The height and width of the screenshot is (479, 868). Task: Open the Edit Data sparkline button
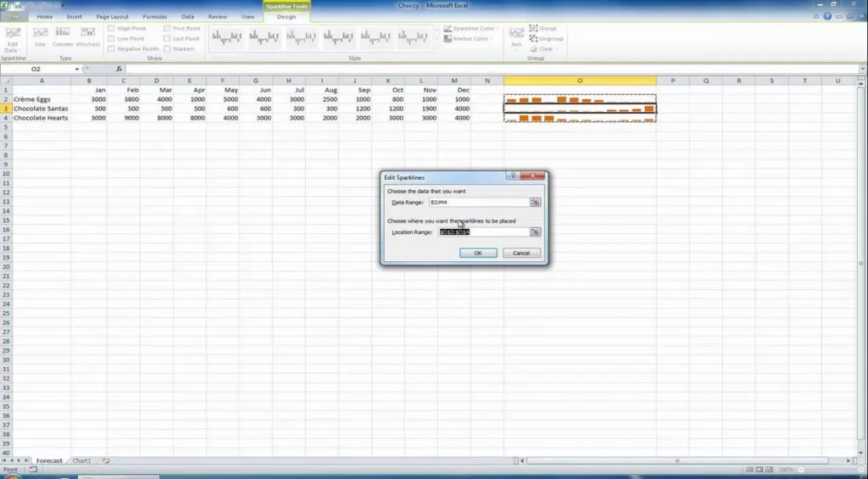(12, 39)
